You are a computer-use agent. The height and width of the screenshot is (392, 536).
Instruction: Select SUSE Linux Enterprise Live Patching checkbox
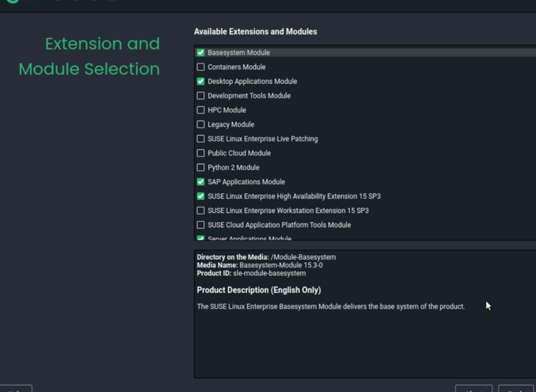click(x=201, y=139)
